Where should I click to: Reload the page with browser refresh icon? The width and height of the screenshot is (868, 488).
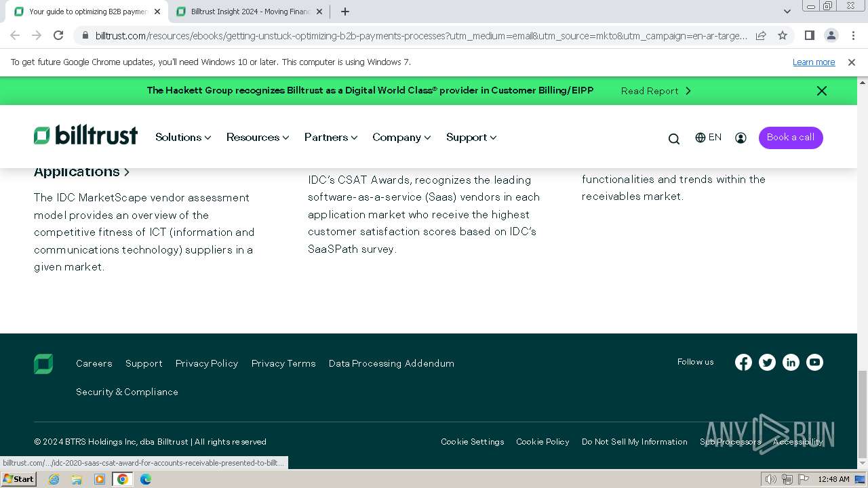[x=58, y=35]
